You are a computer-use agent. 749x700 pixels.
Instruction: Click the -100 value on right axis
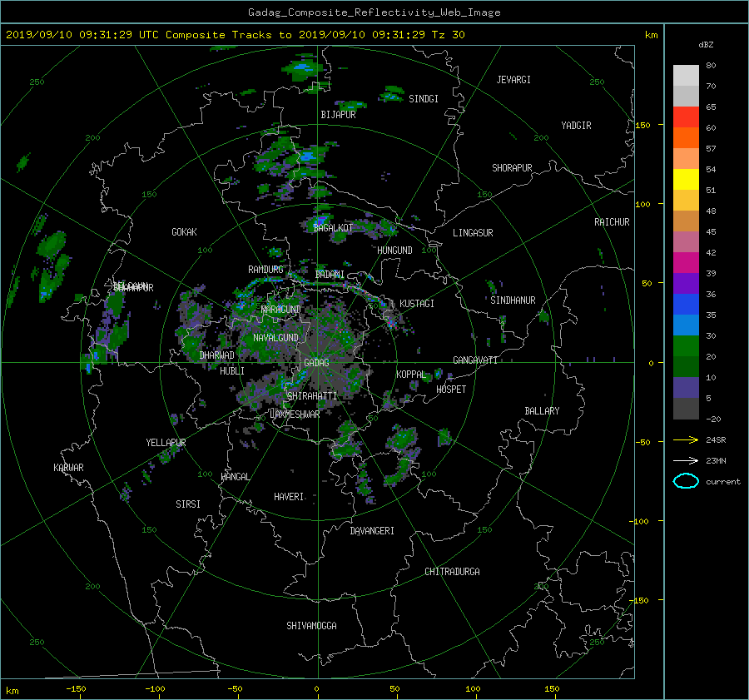click(x=641, y=521)
